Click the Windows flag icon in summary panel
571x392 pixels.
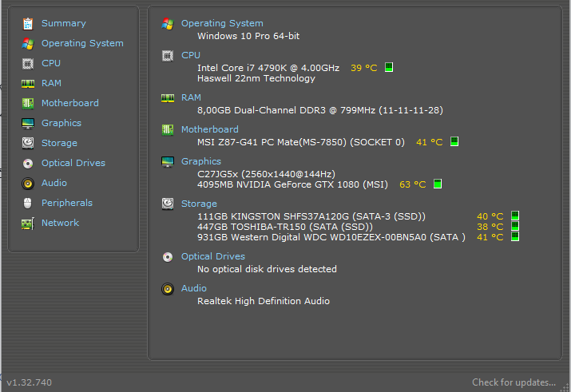(x=168, y=24)
